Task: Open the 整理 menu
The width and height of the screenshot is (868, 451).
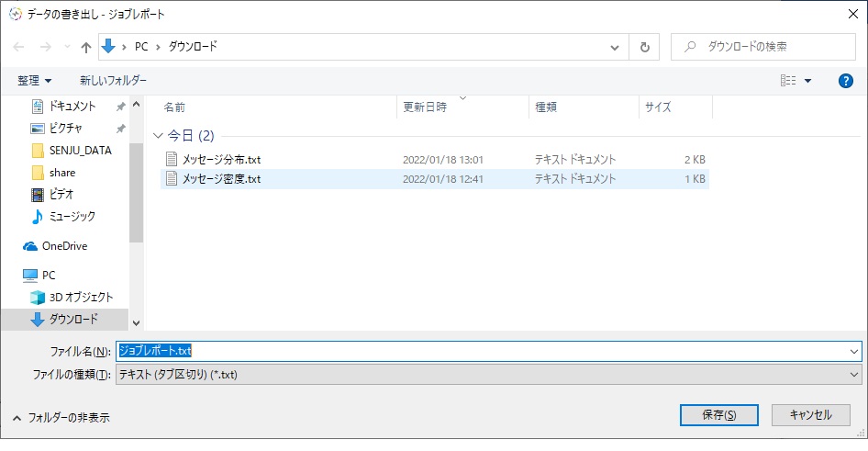Action: tap(34, 80)
